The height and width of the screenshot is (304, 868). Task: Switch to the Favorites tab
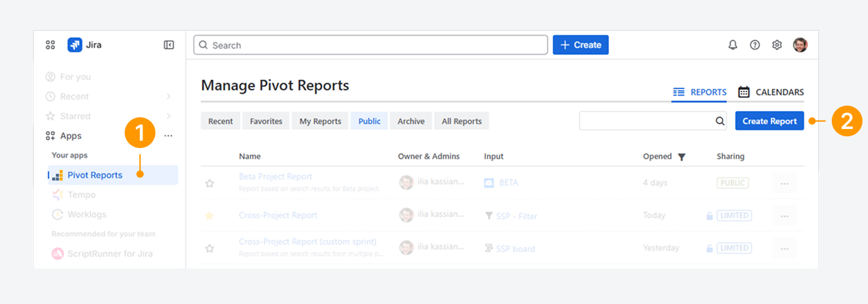click(x=266, y=121)
